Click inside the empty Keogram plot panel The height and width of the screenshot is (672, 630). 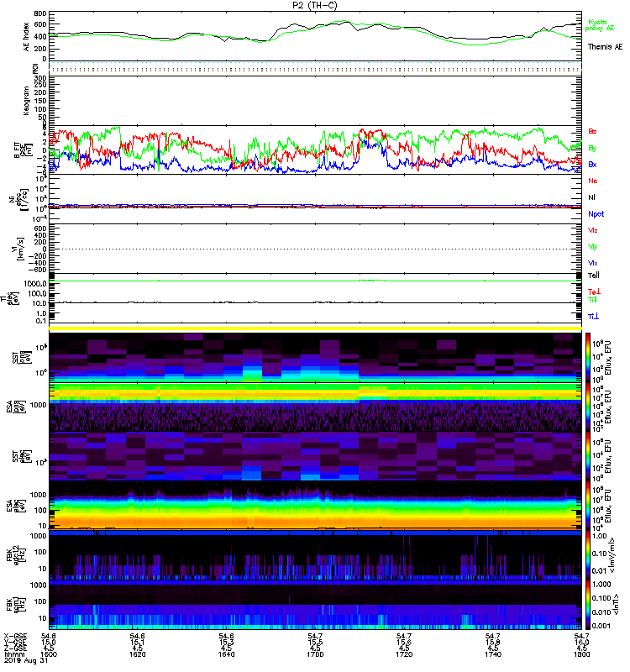coord(315,101)
